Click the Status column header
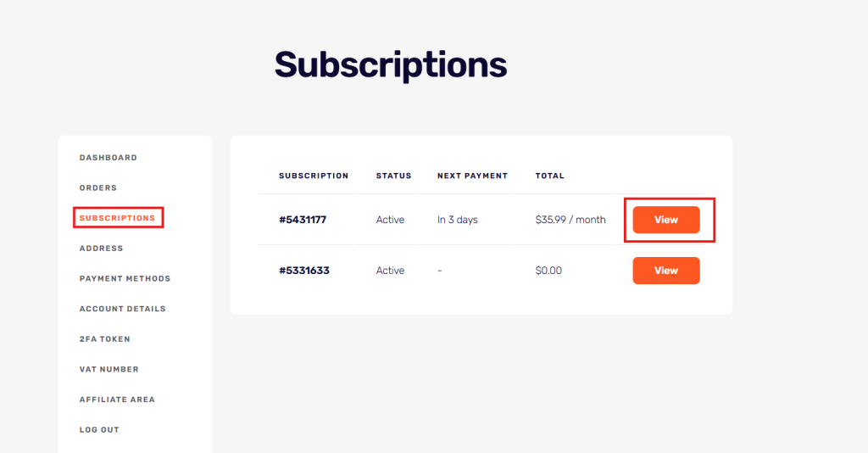Viewport: 868px width, 453px height. tap(393, 176)
